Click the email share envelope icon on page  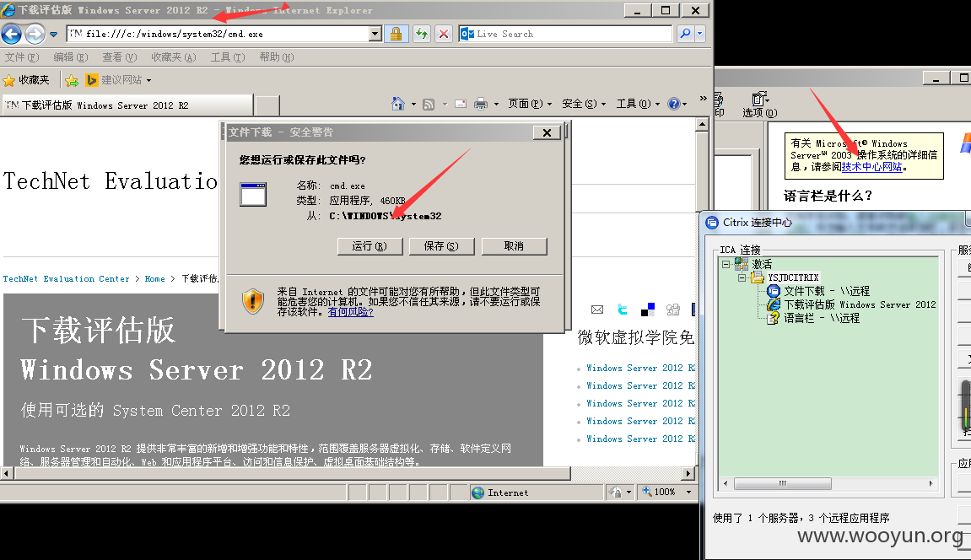tap(597, 310)
